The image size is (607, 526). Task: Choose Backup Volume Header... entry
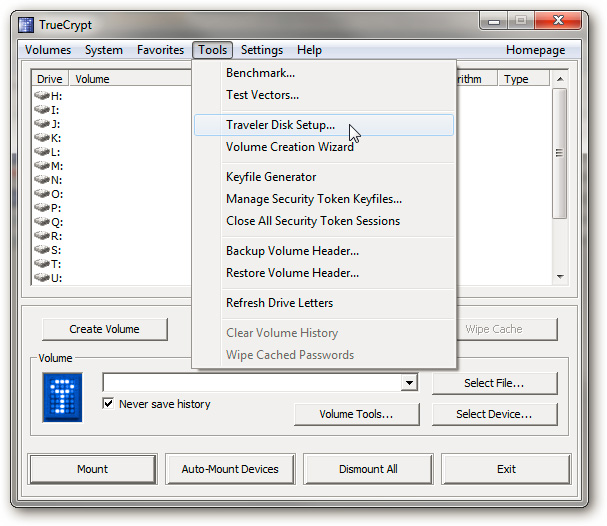324,251
